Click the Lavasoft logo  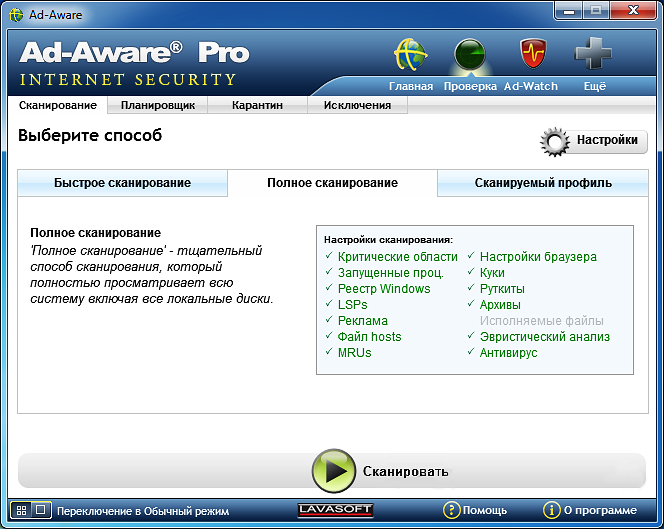(x=335, y=510)
